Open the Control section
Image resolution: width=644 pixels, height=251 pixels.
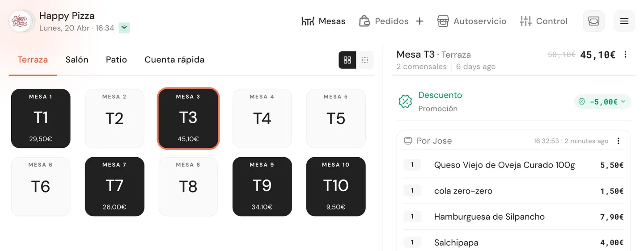click(543, 21)
